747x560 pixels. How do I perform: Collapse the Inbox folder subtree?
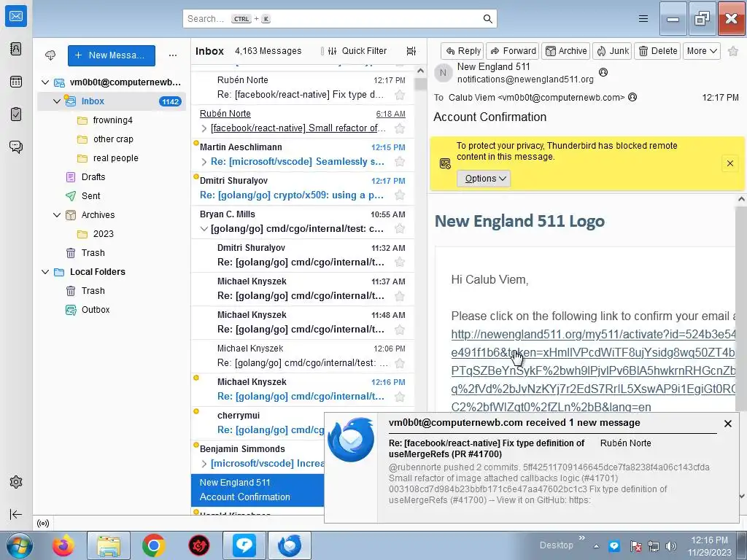[57, 101]
